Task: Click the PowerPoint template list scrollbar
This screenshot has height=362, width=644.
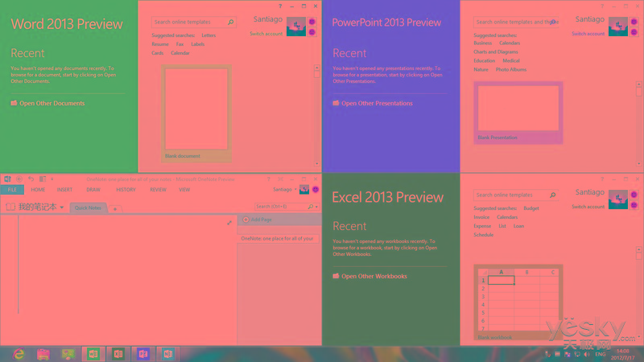Action: 638,124
